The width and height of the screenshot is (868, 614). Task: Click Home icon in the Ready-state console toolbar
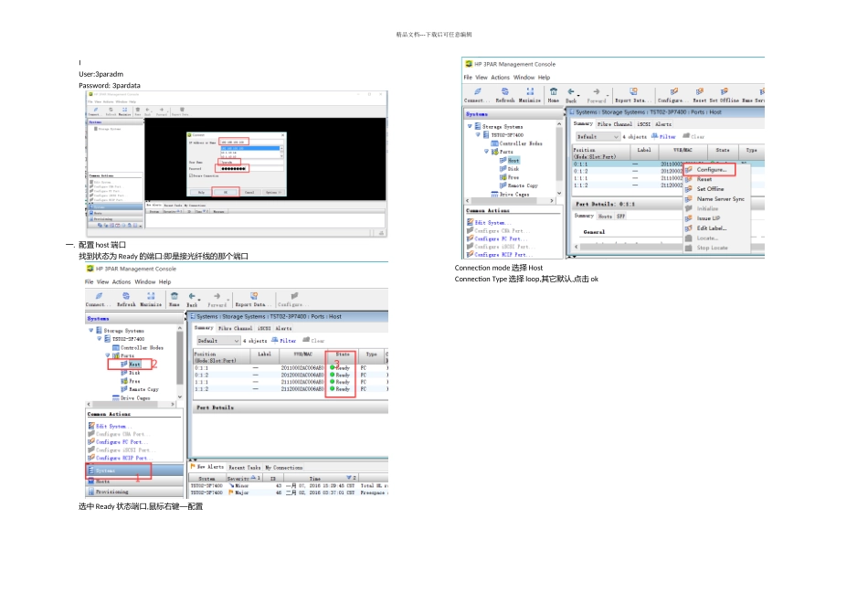[175, 296]
